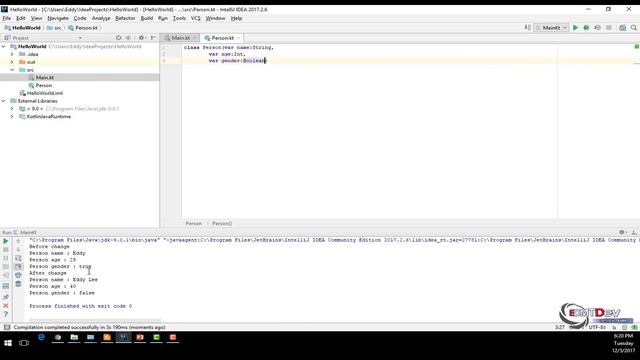Open the Run tool window gear settings
This screenshot has width=640, height=360.
(622, 232)
